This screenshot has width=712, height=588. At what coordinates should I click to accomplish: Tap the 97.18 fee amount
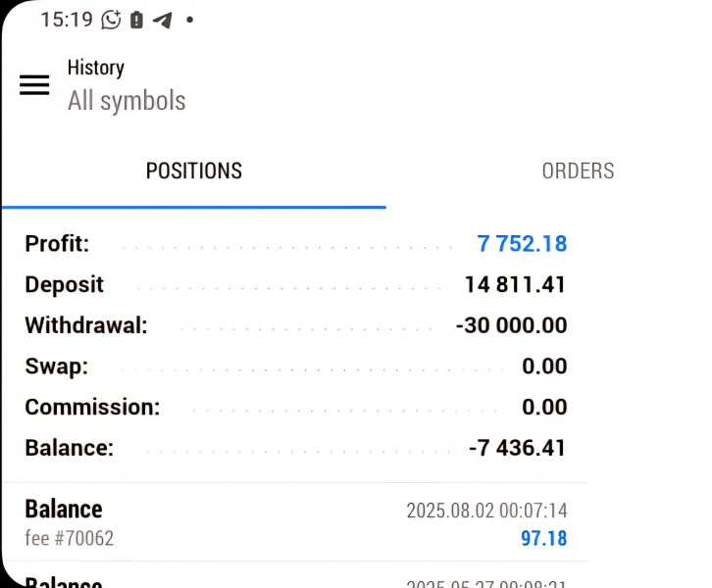click(543, 539)
